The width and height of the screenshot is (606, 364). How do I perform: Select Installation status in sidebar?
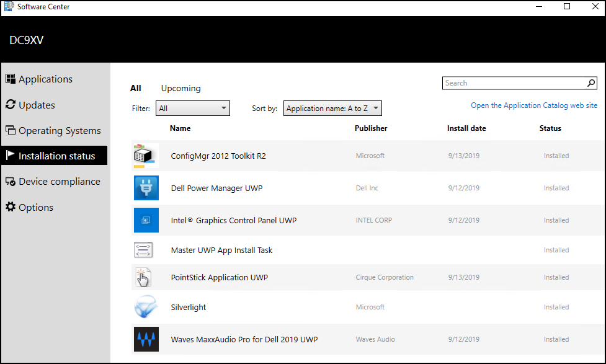point(54,156)
